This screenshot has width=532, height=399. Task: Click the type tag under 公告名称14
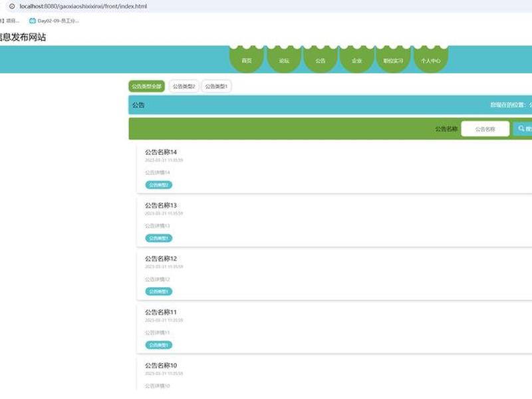point(159,185)
